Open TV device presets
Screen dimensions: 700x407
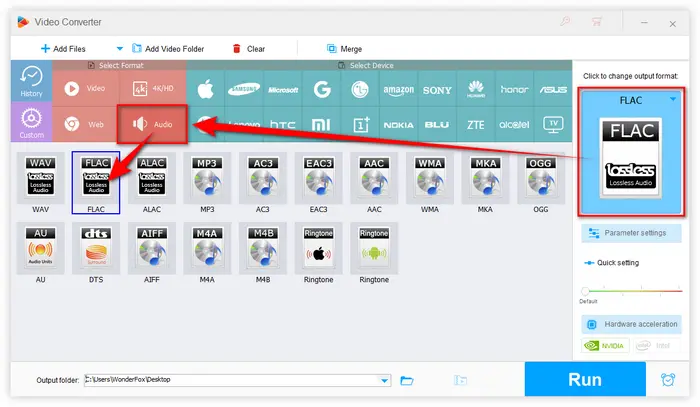553,125
